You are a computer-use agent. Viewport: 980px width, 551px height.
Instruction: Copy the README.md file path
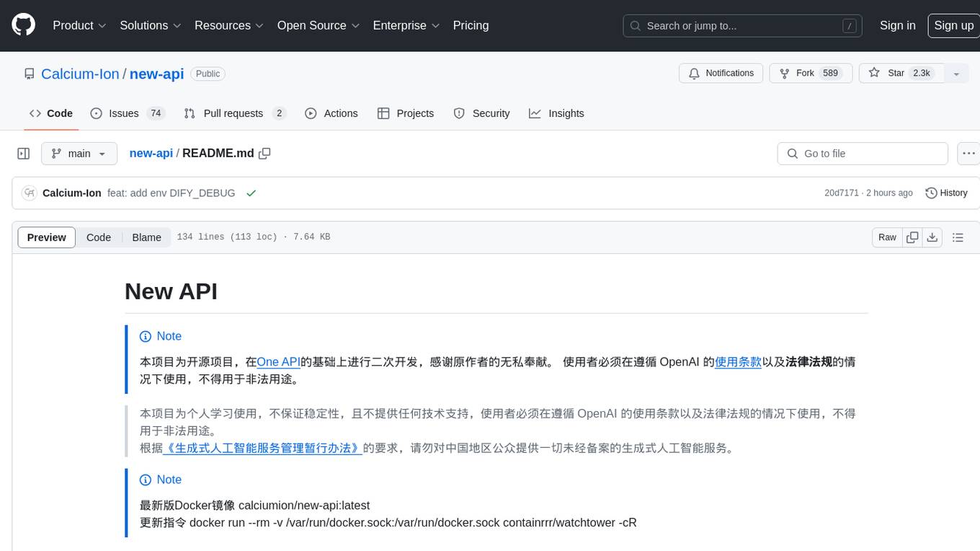tap(264, 153)
